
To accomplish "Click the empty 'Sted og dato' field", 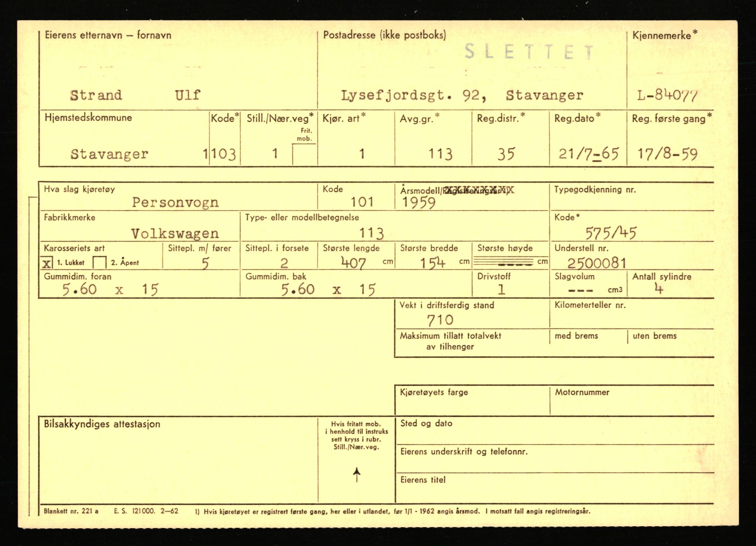I will pyautogui.click(x=554, y=430).
